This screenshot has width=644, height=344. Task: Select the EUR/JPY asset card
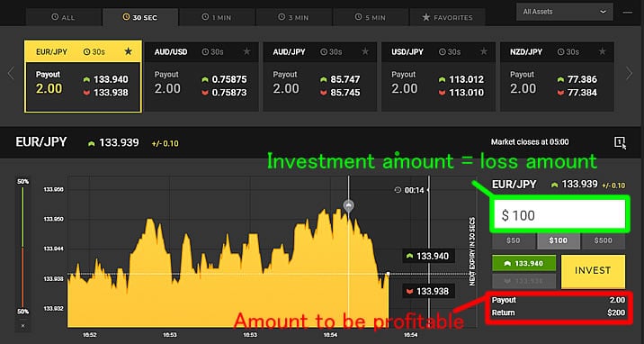[83, 77]
